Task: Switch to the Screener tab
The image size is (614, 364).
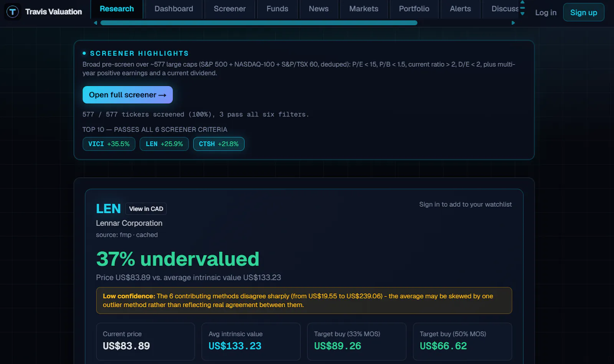Action: [229, 9]
